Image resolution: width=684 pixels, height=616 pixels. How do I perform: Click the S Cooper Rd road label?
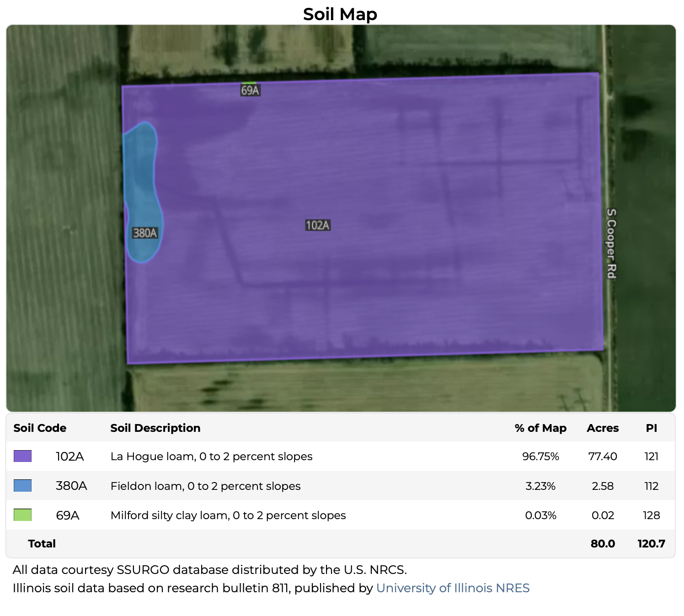611,243
